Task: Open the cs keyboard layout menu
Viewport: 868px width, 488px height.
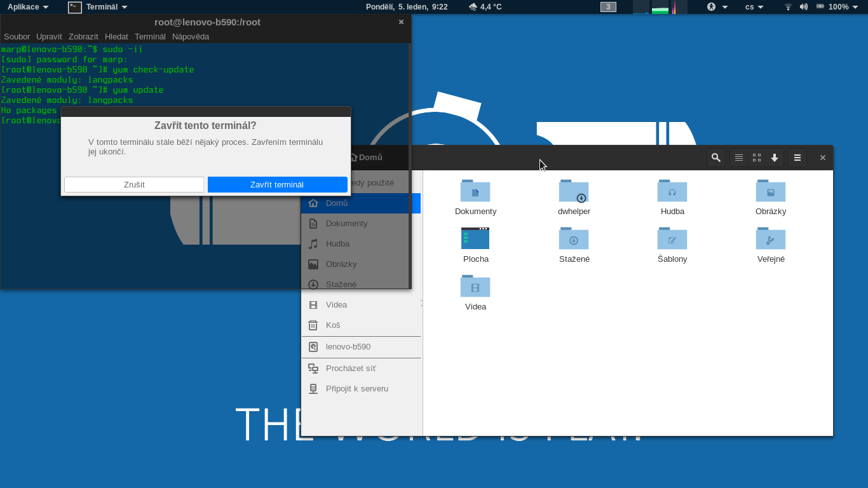Action: 754,7
